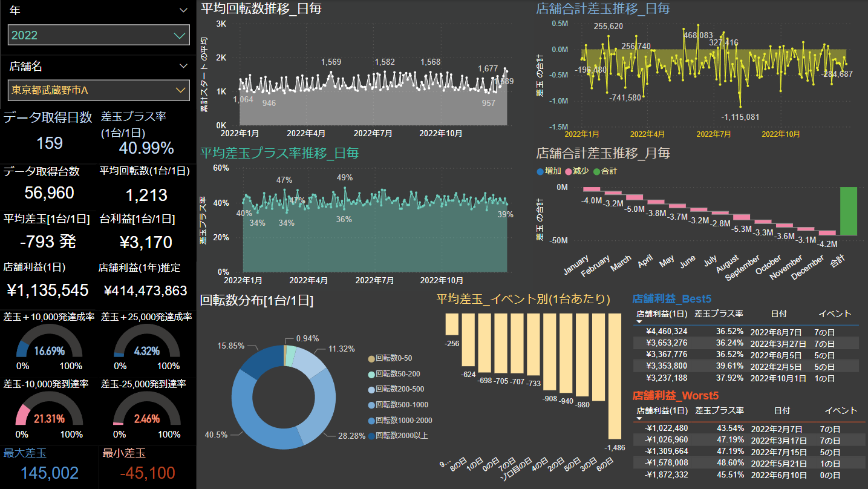The height and width of the screenshot is (489, 868).
Task: Click sort arrow under 店舗利益(1日) in Best5 table
Action: 639,321
